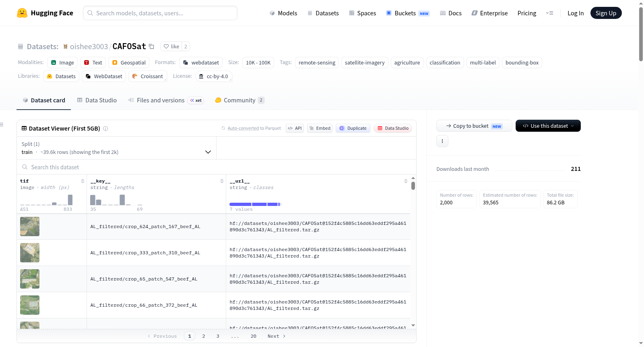644x347 pixels.
Task: Open the three-dot more options menu
Action: tap(442, 141)
